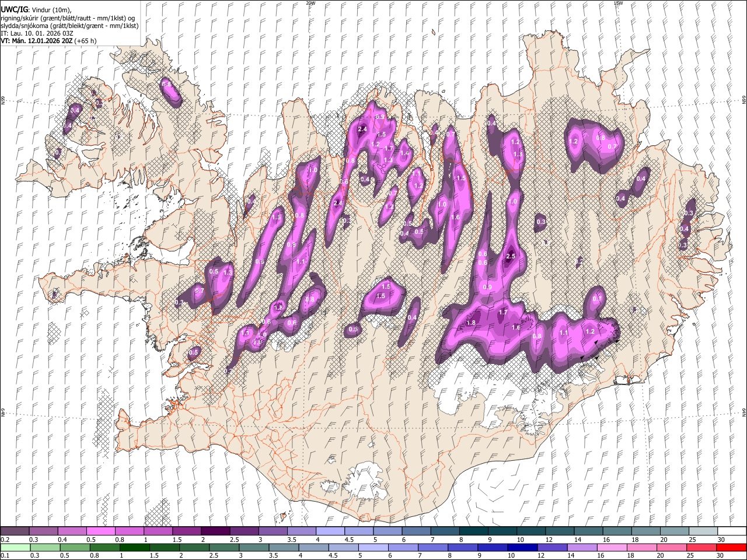Select the light pink 16–18 rain scale swatch
Viewport: 747px width, 560px height.
[612, 547]
